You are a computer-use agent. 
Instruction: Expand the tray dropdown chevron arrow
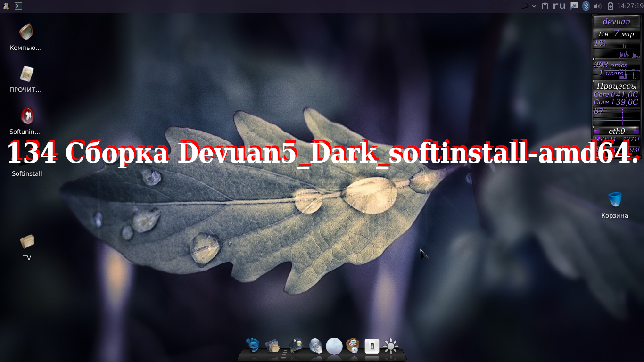[x=534, y=6]
